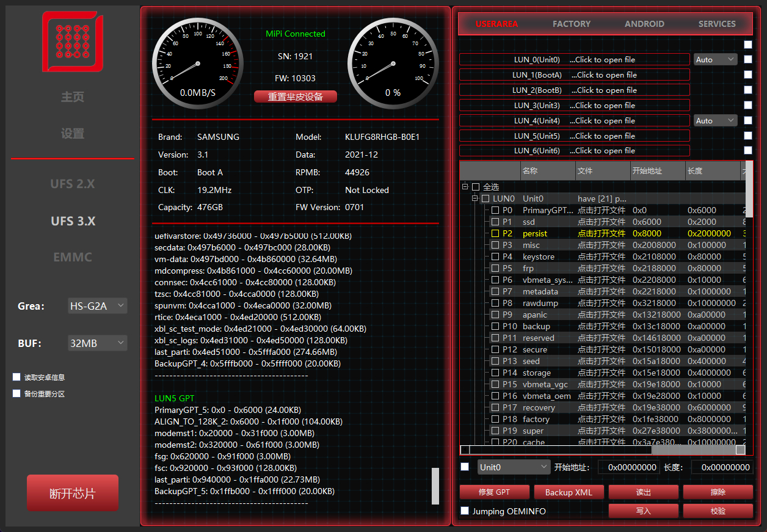Click the progress gauge showing 0 %

tap(393, 64)
